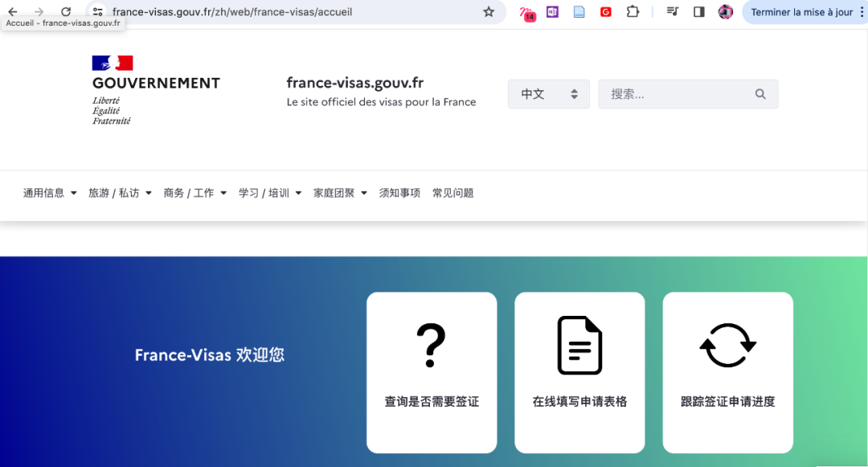The image size is (868, 467).
Task: Click the 搜索 search input field
Action: (x=688, y=94)
